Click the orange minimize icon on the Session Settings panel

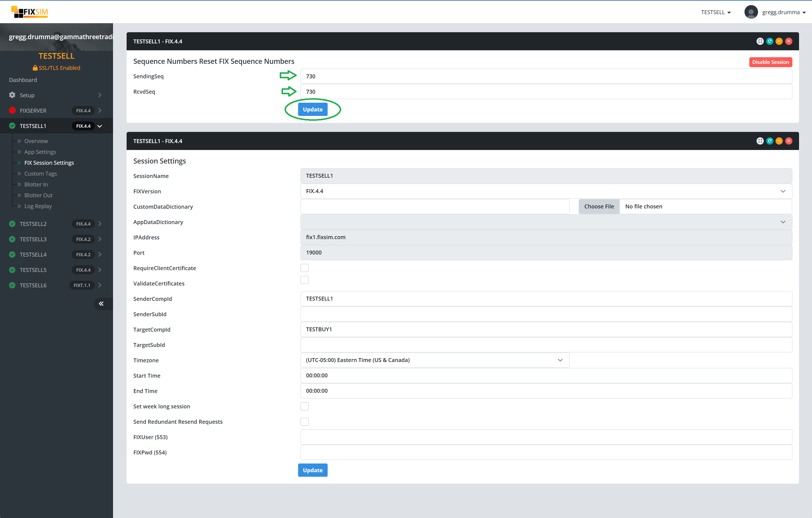tap(779, 141)
